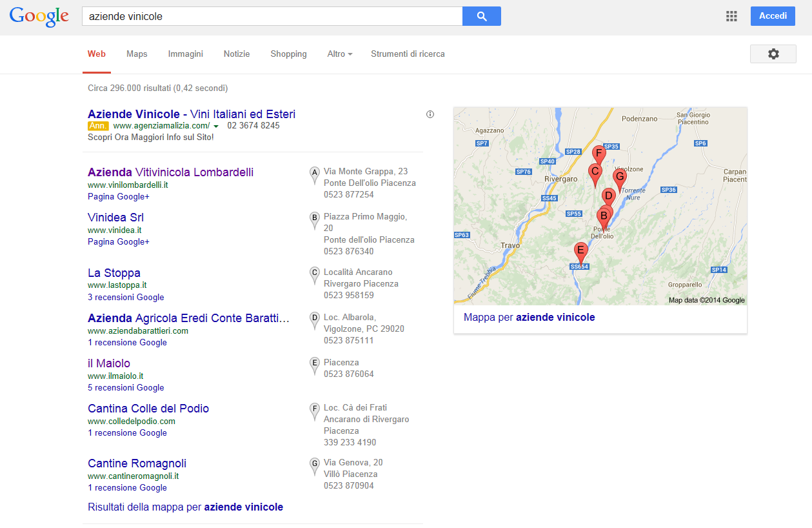Click the map thumbnail of Piacenza area

[600, 206]
